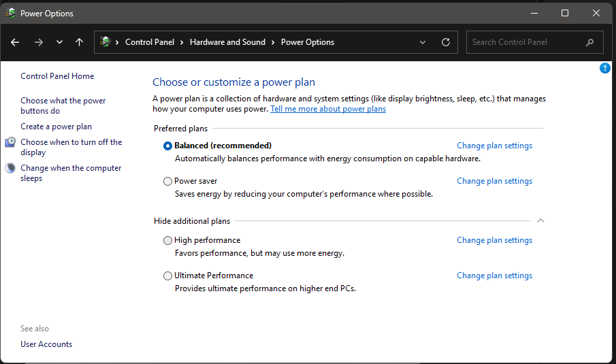This screenshot has width=616, height=364.
Task: Open Tell me more about power plans
Action: [328, 109]
